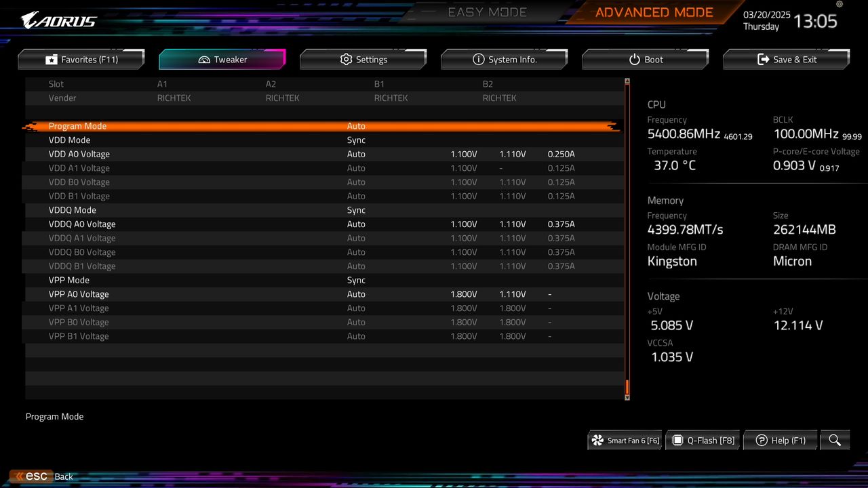Select the VPP Mode label
This screenshot has height=488, width=868.
[69, 280]
